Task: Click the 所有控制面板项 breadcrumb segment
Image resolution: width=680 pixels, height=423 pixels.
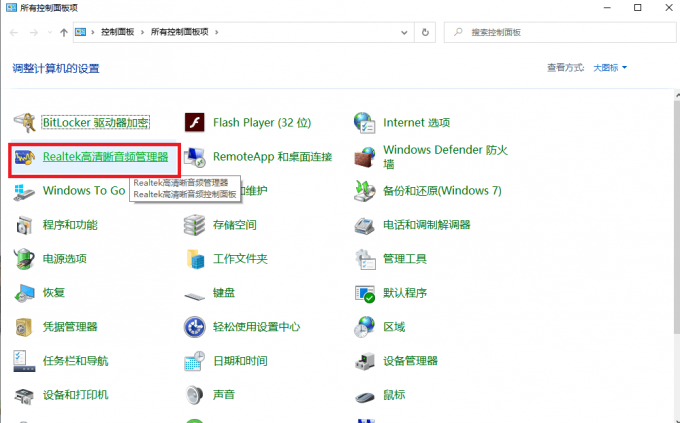Action: click(x=180, y=32)
